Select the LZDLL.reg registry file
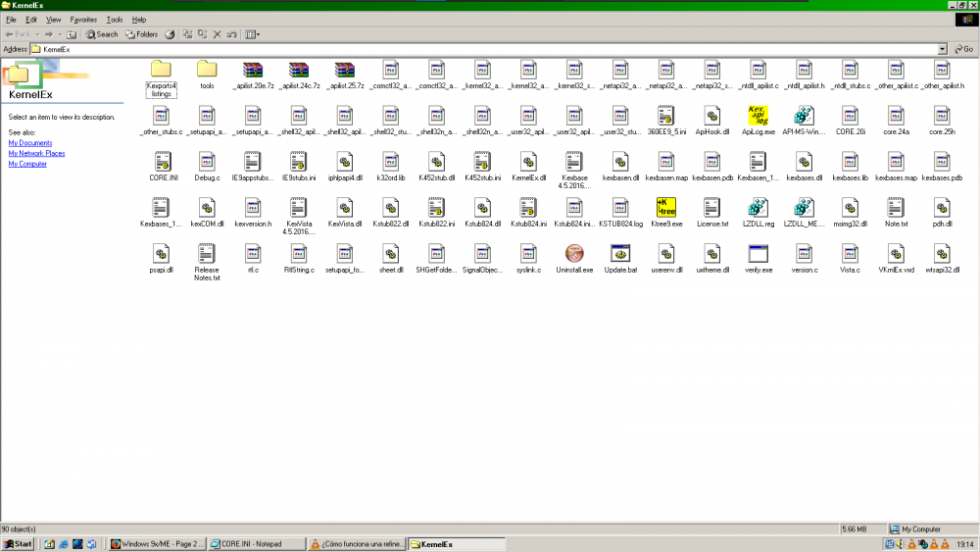The width and height of the screenshot is (980, 552). point(758,207)
